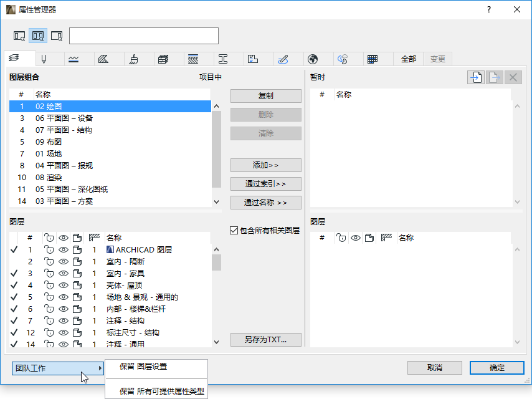
Task: Click up arrow of layer combination scrollbar
Action: pos(216,106)
